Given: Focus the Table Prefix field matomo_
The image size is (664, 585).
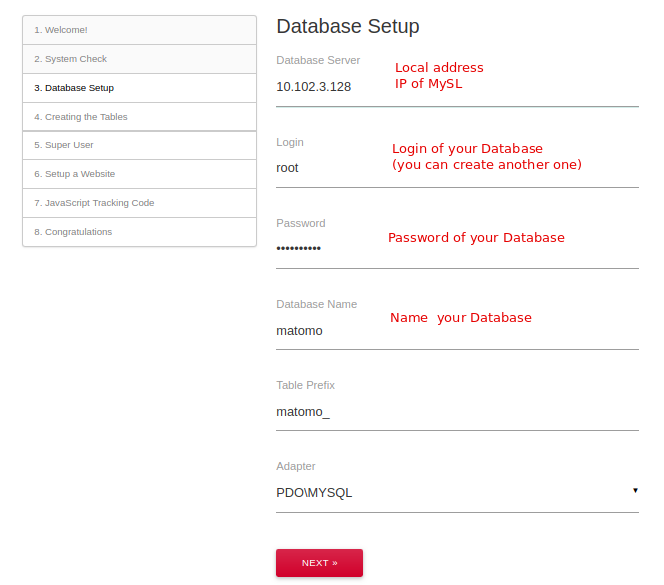Looking at the screenshot, I should 457,411.
